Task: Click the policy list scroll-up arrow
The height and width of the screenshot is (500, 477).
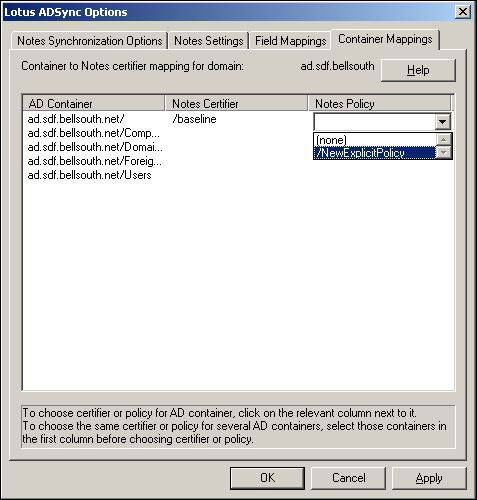Action: 444,139
